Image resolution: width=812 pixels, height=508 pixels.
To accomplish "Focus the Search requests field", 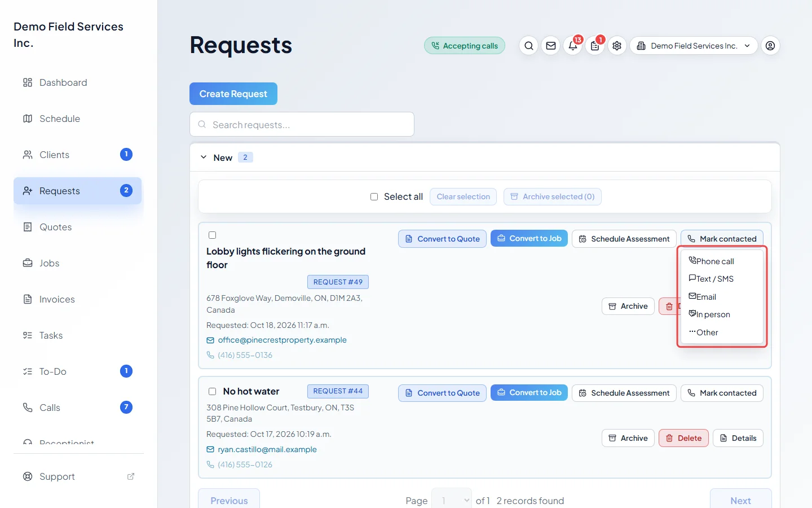I will tap(302, 124).
